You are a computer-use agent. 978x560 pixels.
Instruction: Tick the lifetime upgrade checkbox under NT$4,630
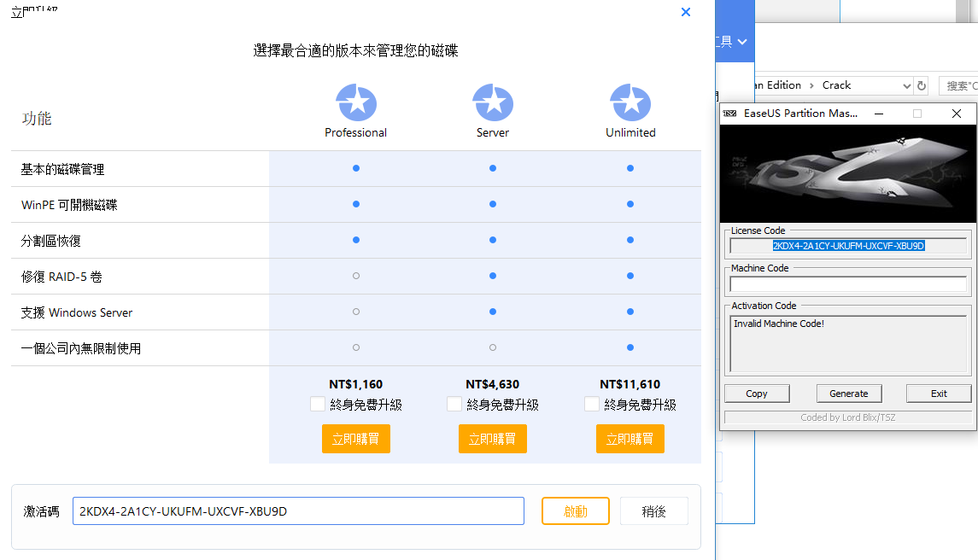click(x=454, y=404)
